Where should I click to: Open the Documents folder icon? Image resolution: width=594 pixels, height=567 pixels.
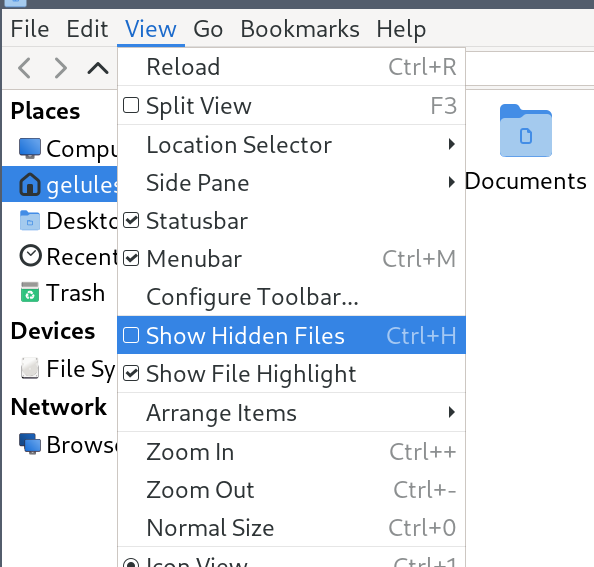[526, 131]
